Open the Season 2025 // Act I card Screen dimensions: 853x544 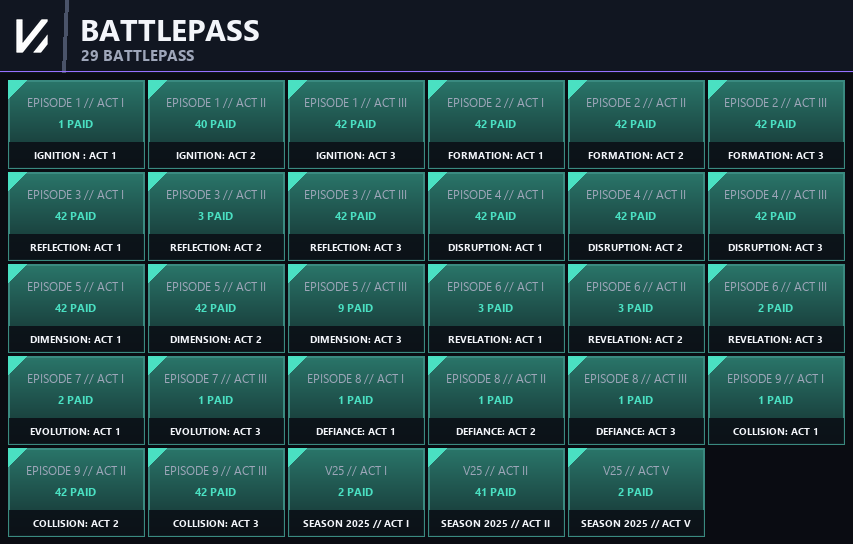356,492
